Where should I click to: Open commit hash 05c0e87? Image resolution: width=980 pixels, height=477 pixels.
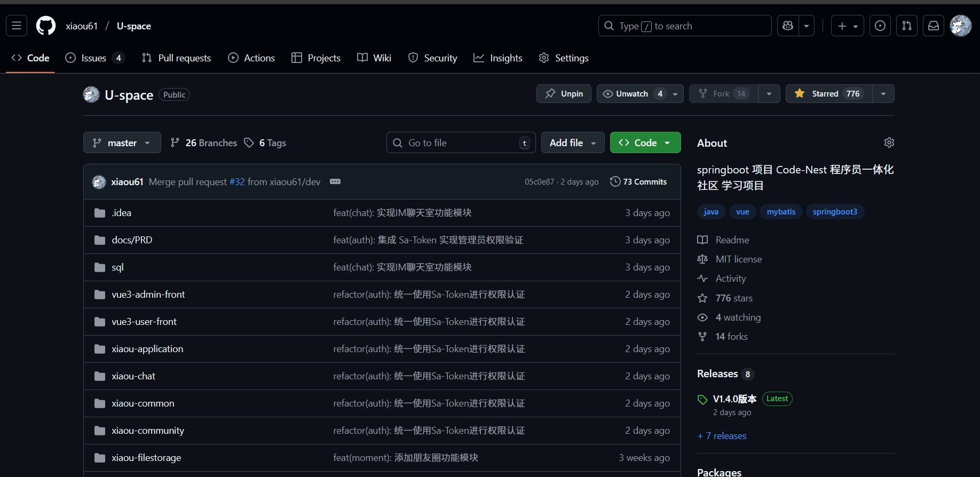539,182
